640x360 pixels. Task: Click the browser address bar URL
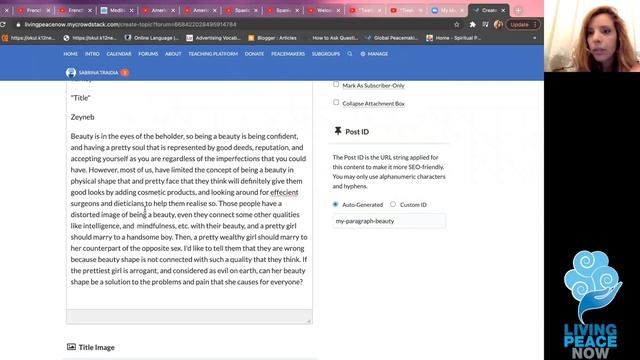click(x=131, y=24)
